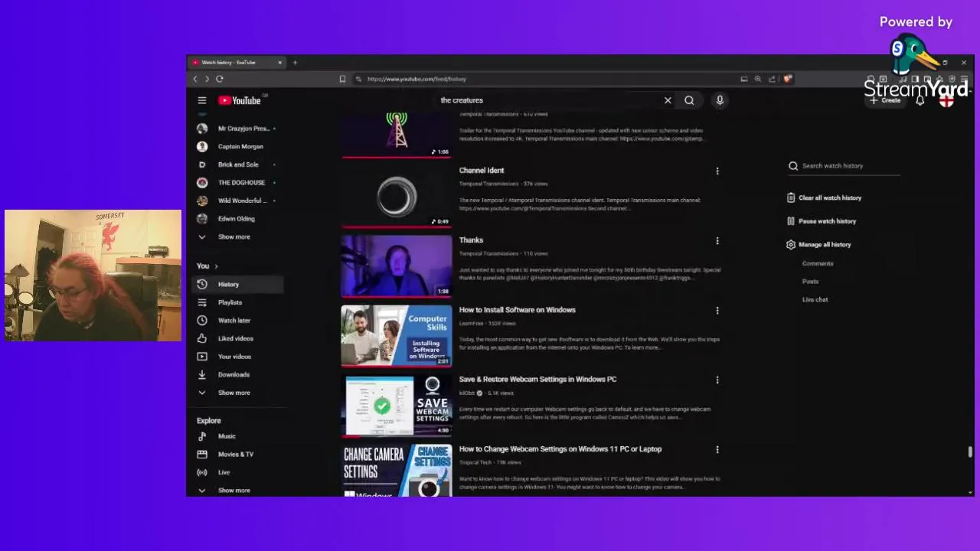980x551 pixels.
Task: Click the Create button
Action: [x=886, y=100]
